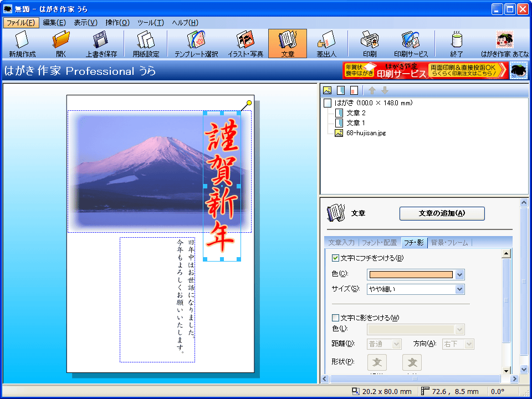Click horizontal scrollbar left arrow
This screenshot has height=399, width=532.
coord(325,378)
